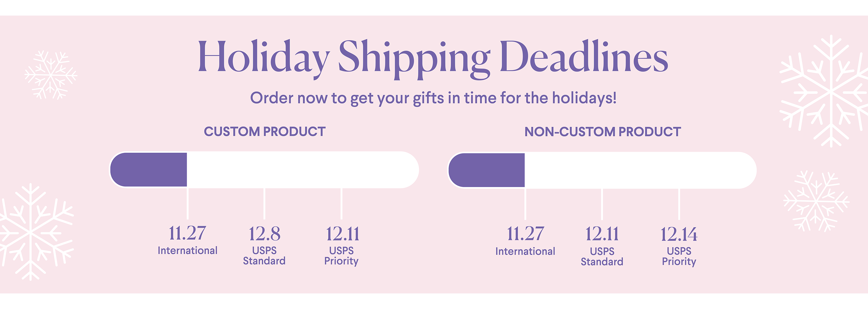Click the white unfilled part of custom progress bar
Viewport: 868px width, 309px height.
(x=303, y=169)
